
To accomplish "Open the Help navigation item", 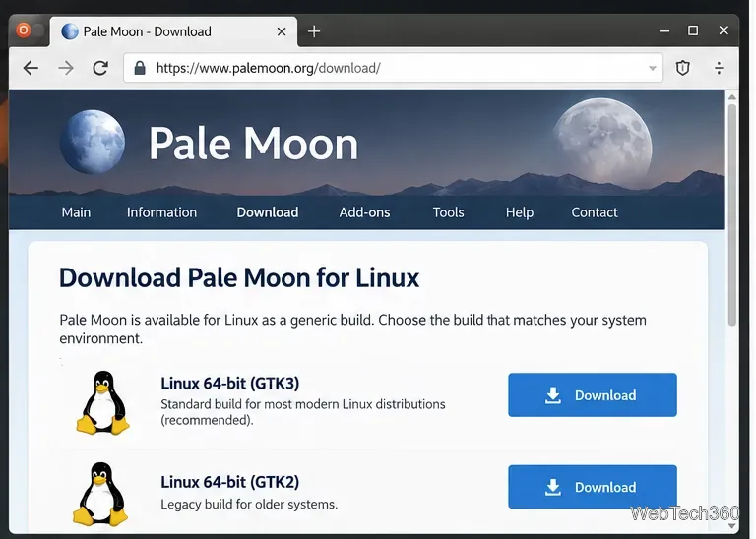I will tap(520, 212).
